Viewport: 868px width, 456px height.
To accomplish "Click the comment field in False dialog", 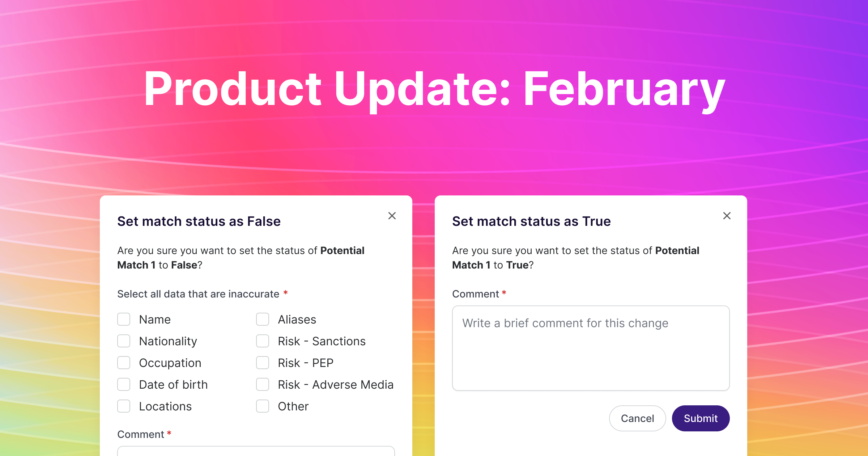I will coord(256,451).
